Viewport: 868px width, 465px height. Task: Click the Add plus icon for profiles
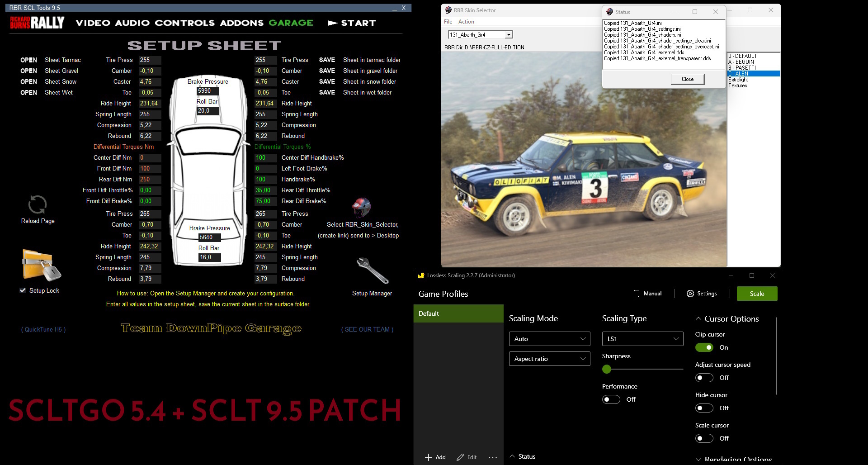point(429,457)
